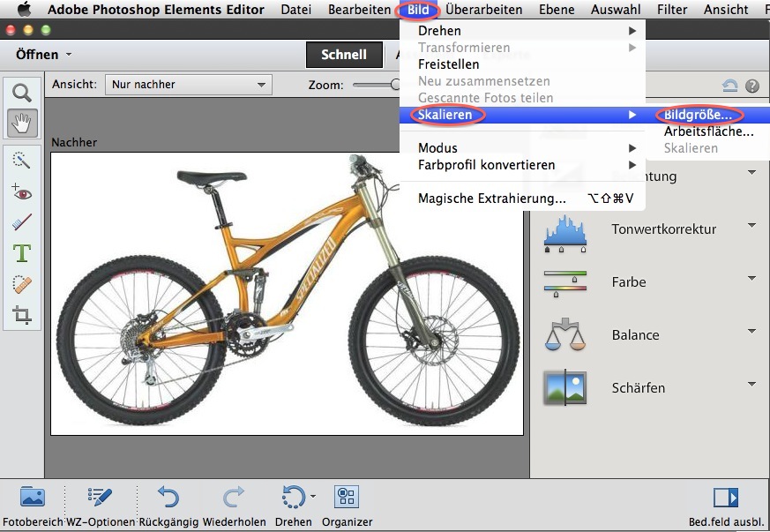
Task: Select the Spot Healing bandage tool
Action: (21, 284)
